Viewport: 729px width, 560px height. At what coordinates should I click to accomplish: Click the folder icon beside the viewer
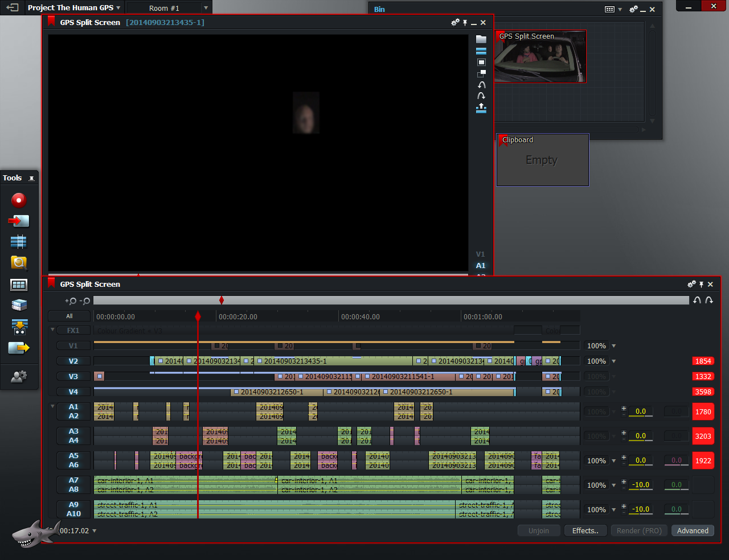[481, 39]
